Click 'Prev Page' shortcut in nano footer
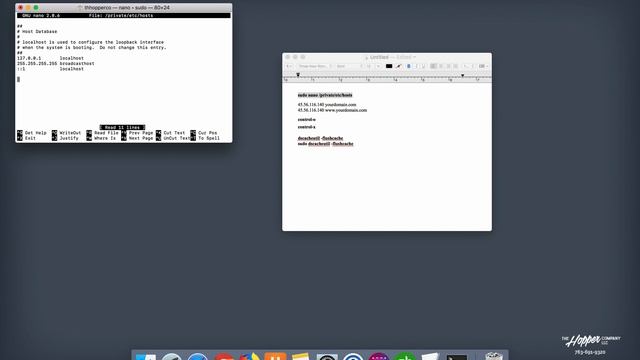640x360 pixels. click(x=137, y=133)
